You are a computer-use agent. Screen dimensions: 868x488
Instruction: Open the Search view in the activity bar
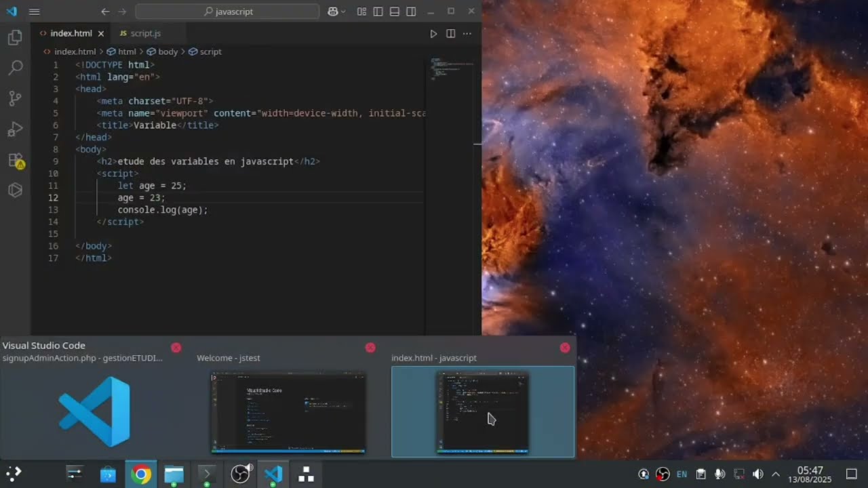15,68
